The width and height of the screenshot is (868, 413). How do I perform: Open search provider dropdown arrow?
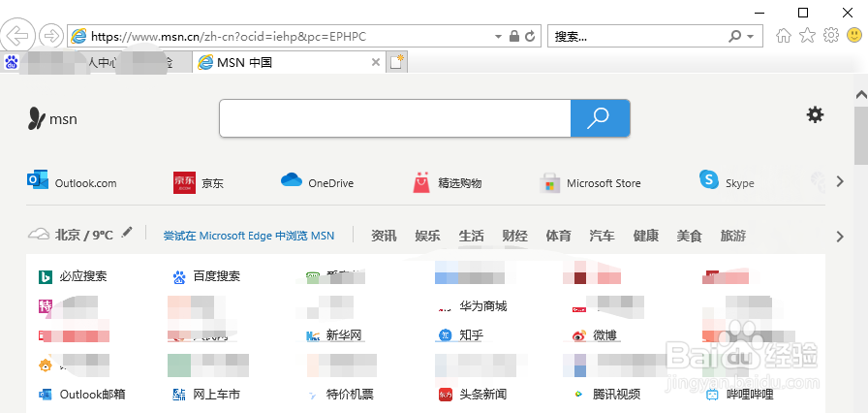click(751, 37)
